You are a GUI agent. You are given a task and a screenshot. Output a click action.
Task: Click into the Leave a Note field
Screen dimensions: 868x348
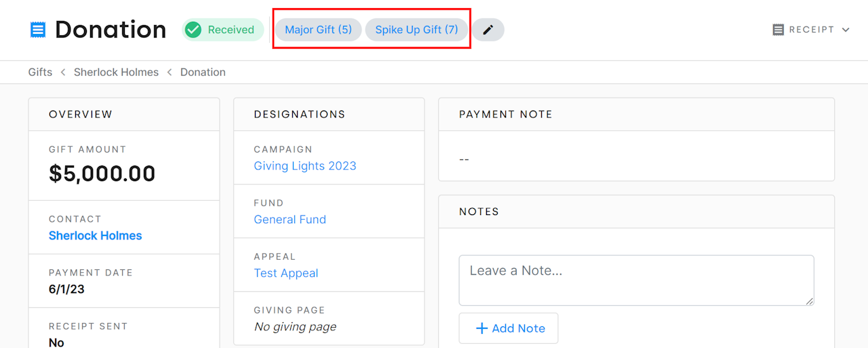pos(635,279)
